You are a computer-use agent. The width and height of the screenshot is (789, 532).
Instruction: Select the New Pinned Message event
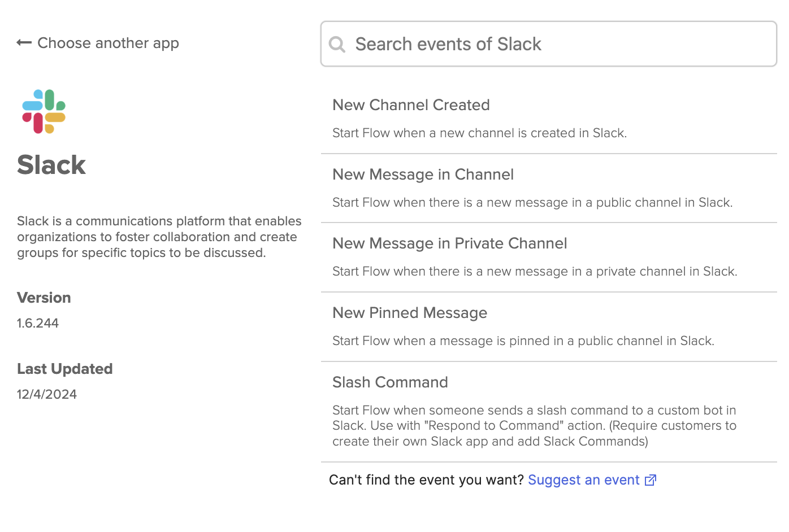click(x=409, y=312)
